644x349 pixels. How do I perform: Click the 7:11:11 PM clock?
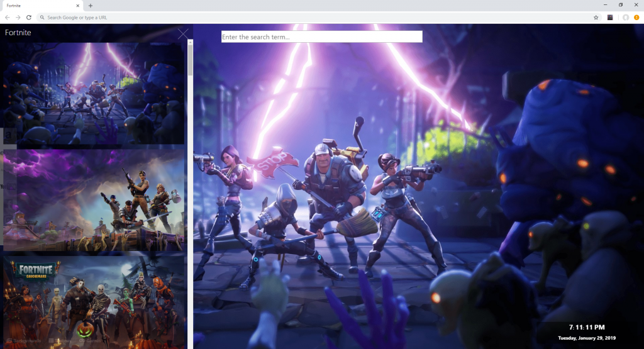tap(587, 327)
